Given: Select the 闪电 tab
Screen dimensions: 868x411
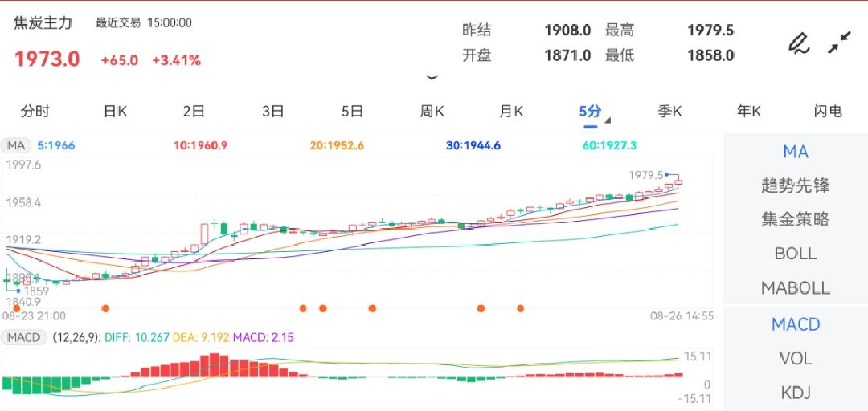Looking at the screenshot, I should click(827, 112).
